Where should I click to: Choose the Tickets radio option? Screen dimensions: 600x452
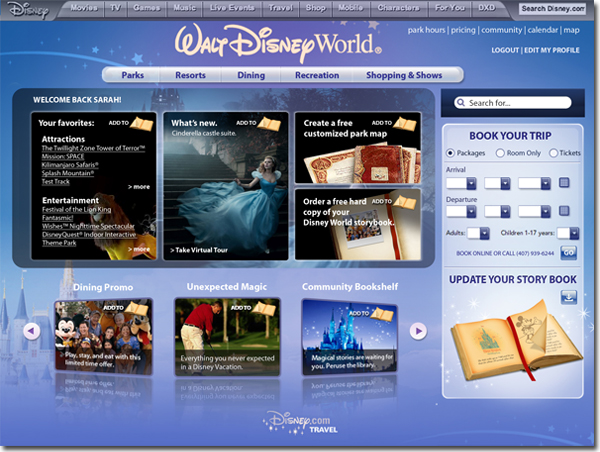coord(551,153)
